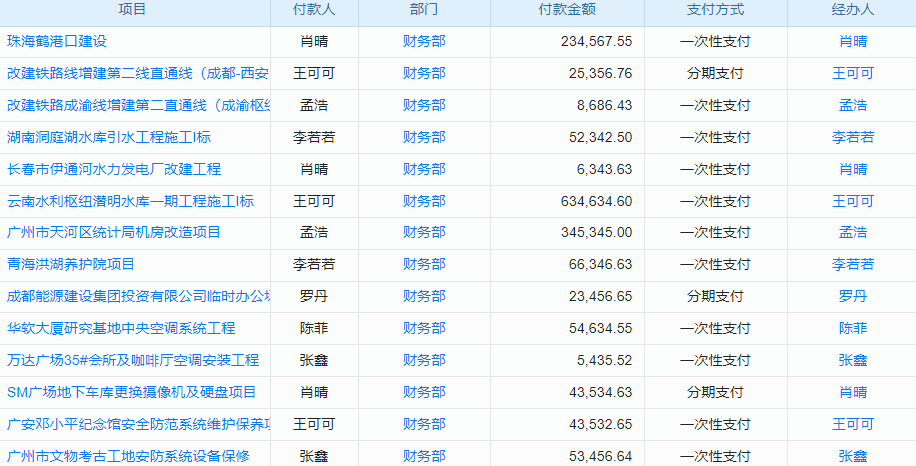Click handler 罗丹 link in 经办人 column
Screen dimensions: 916x466
click(853, 296)
